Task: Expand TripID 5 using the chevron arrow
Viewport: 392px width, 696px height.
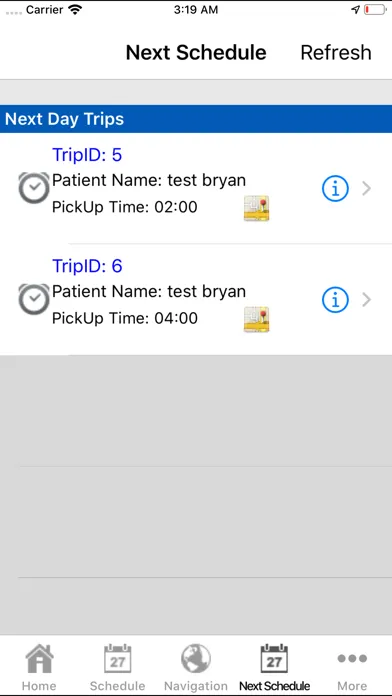Action: tap(367, 189)
